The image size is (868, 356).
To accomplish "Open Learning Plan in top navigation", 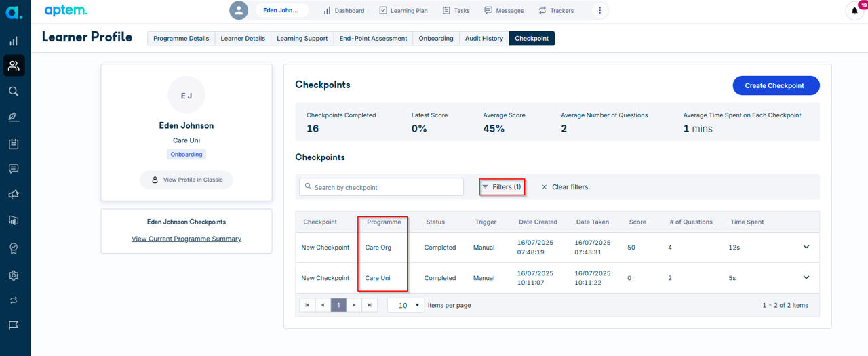I will coord(403,10).
